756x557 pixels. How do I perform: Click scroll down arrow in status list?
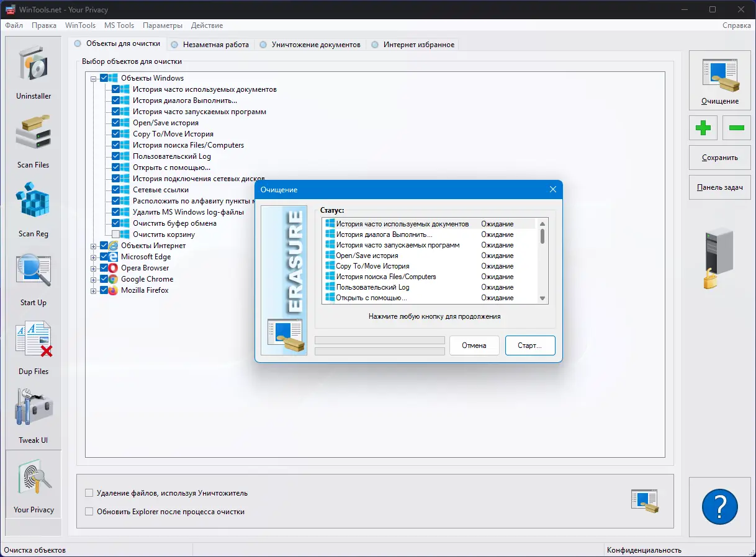pyautogui.click(x=542, y=298)
